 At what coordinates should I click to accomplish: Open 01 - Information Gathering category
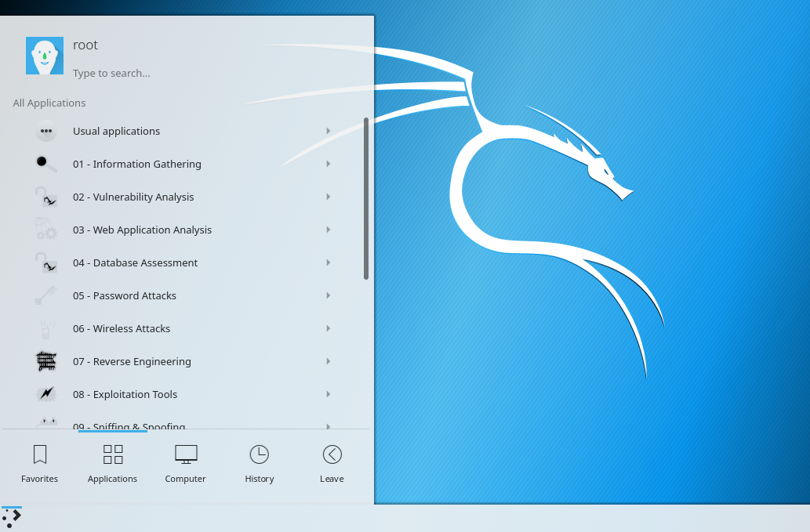pos(181,164)
